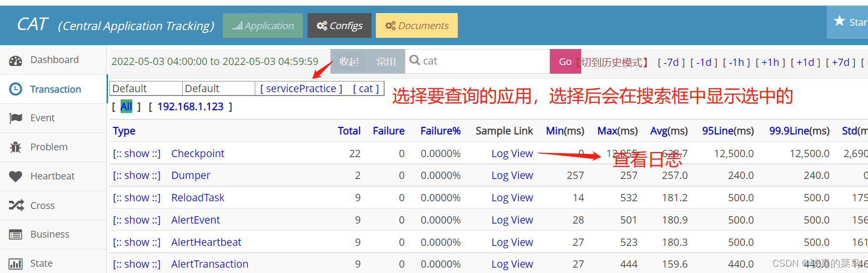
Task: Click the pink Go button
Action: 565,62
